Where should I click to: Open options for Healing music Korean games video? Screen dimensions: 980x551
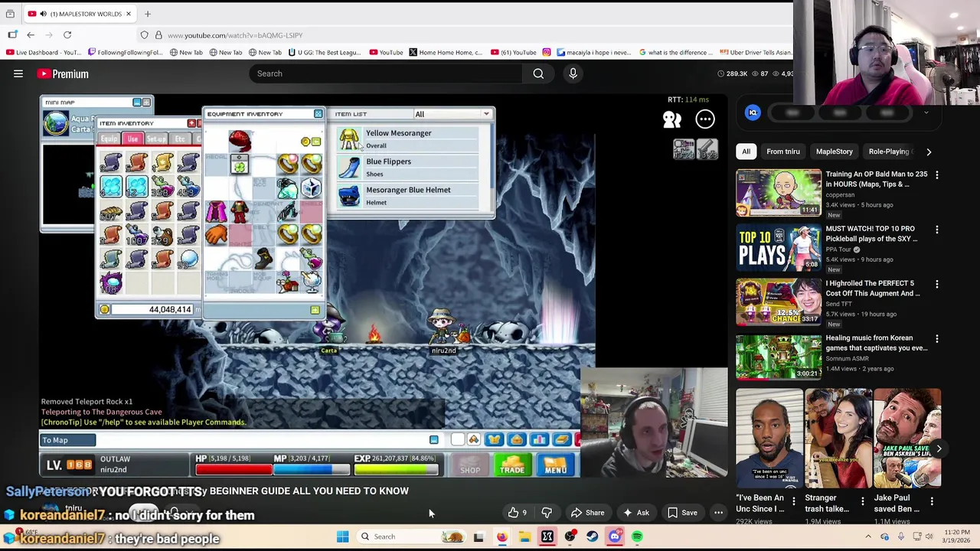point(936,339)
